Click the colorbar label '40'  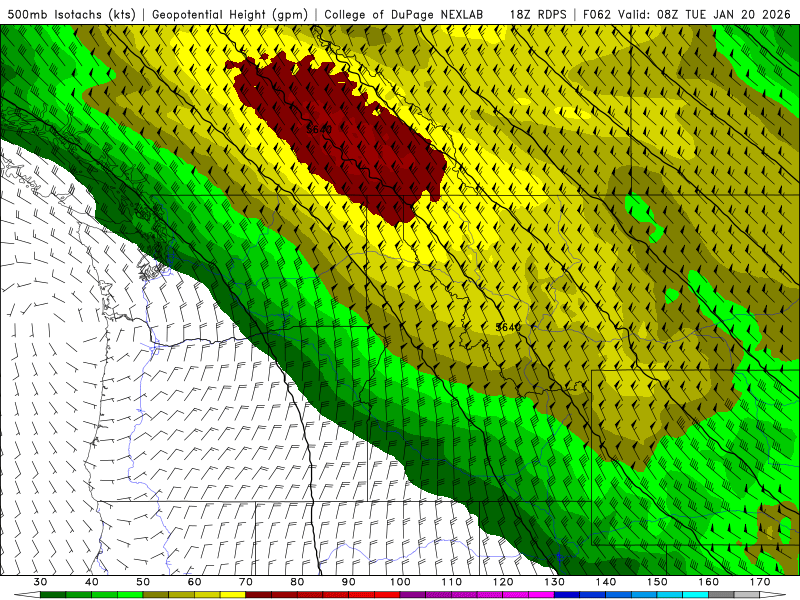point(92,582)
